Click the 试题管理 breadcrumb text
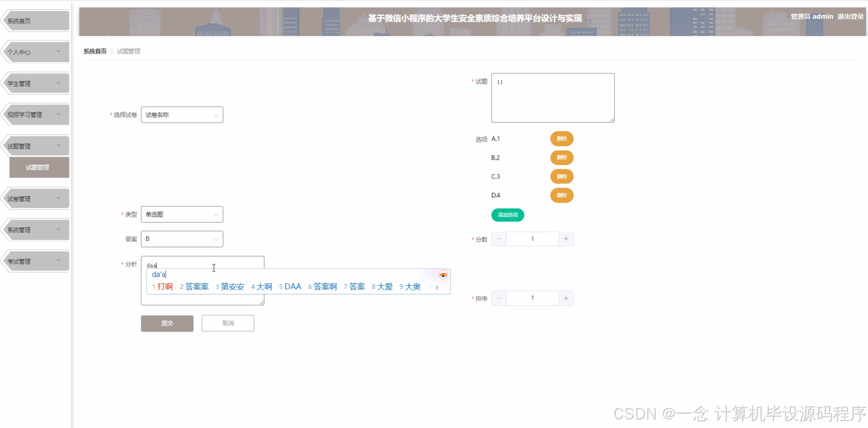 (x=128, y=51)
